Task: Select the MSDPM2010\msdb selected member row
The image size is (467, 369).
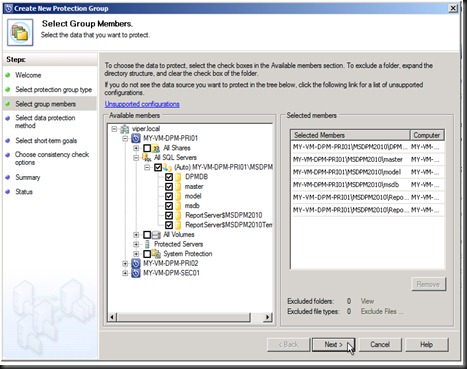Action: pyautogui.click(x=367, y=185)
